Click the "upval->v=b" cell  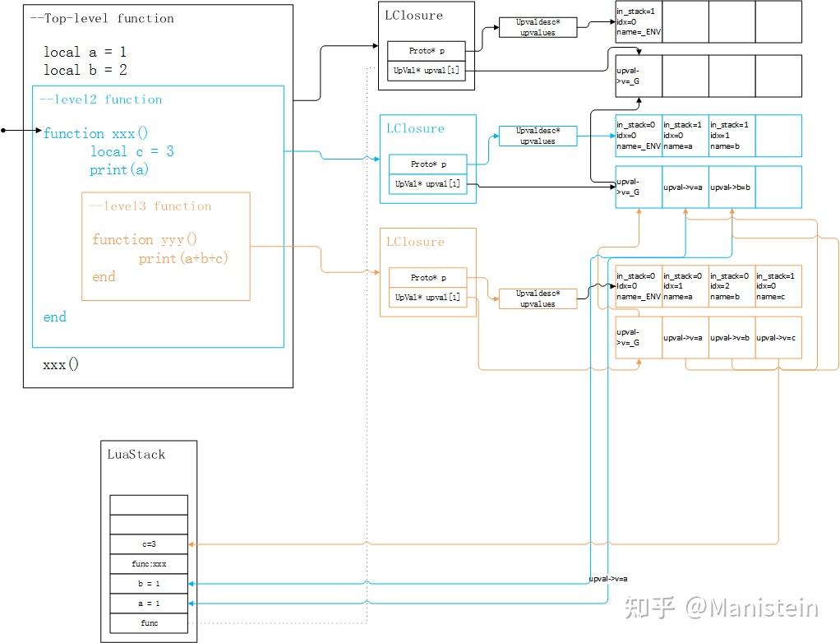(x=732, y=338)
